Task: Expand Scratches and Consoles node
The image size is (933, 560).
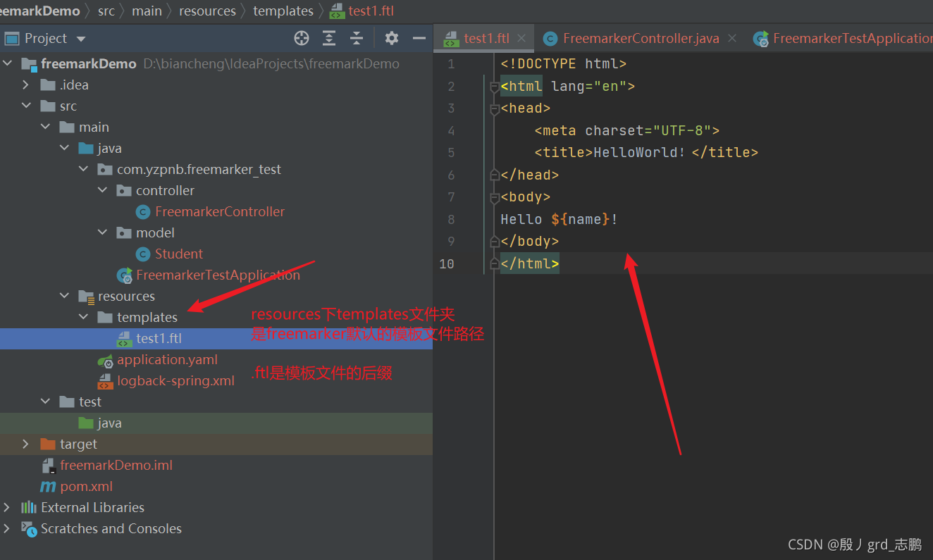Action: click(7, 528)
